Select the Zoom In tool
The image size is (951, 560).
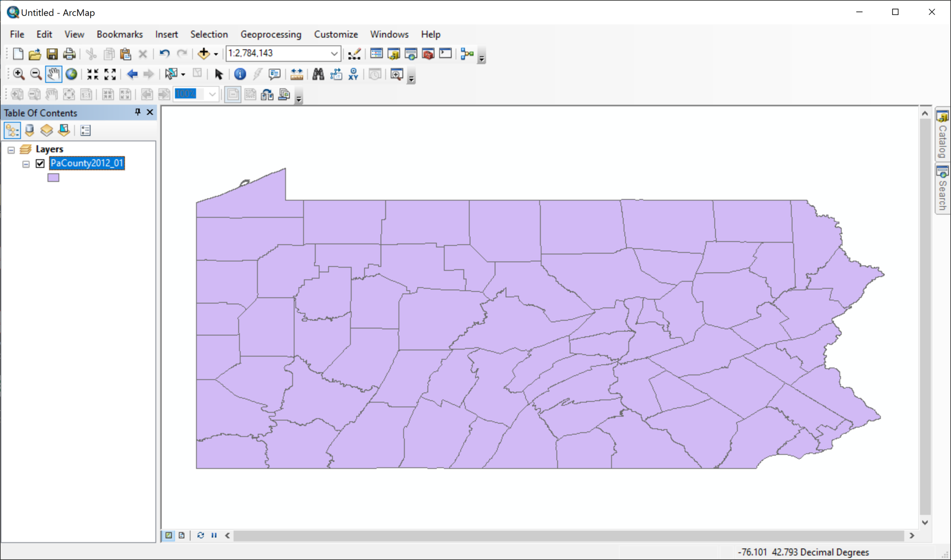18,74
